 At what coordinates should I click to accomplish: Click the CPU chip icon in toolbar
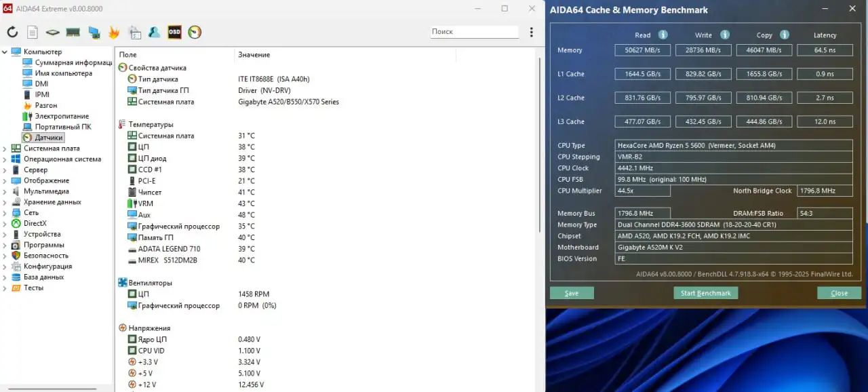pyautogui.click(x=53, y=32)
